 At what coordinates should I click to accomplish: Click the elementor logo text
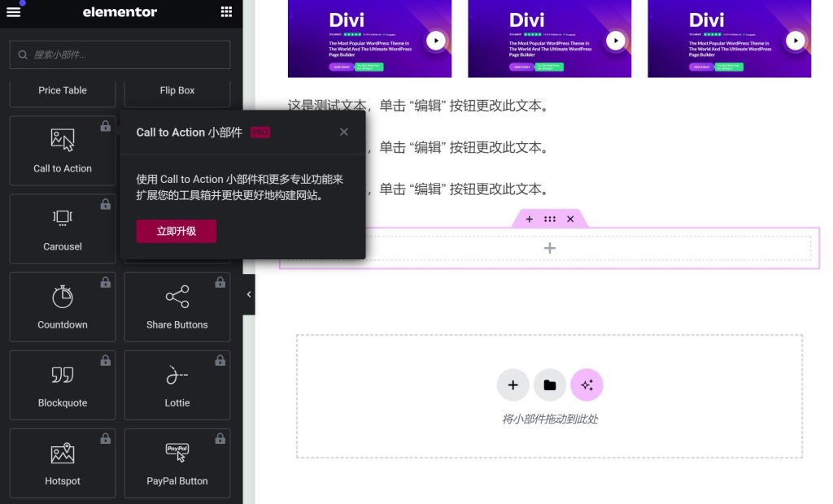120,11
